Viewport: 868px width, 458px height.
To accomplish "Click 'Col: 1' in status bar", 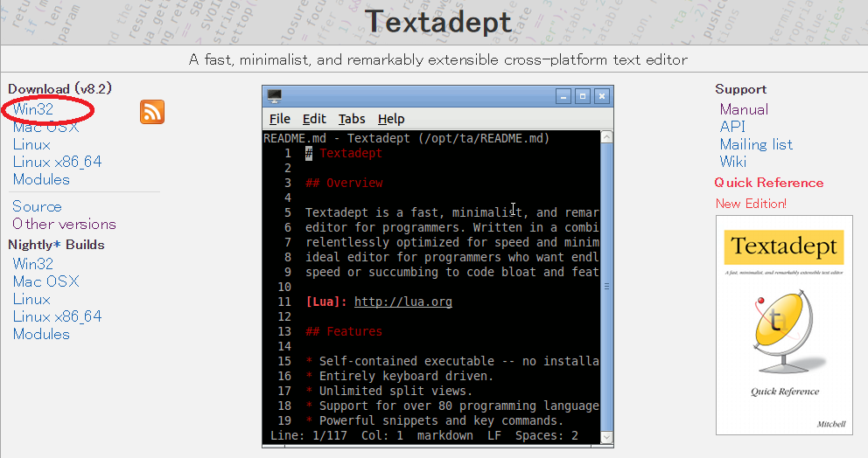I will tap(382, 436).
